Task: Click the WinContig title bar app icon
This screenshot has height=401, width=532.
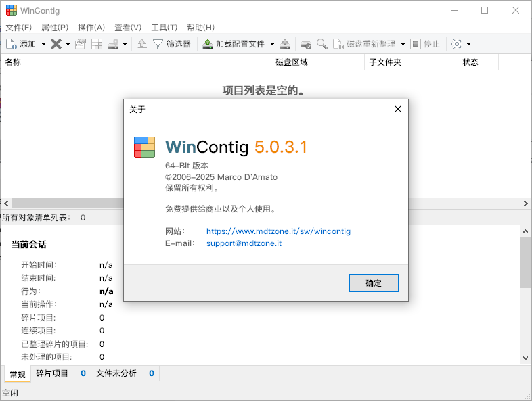Action: (x=12, y=11)
